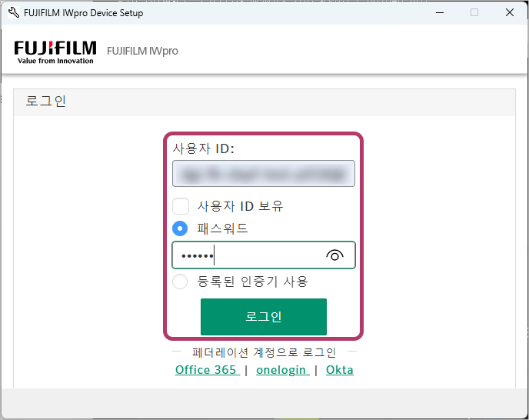Click the 사용자 ID: field label
Screen dimensions: 529x420
tap(203, 148)
